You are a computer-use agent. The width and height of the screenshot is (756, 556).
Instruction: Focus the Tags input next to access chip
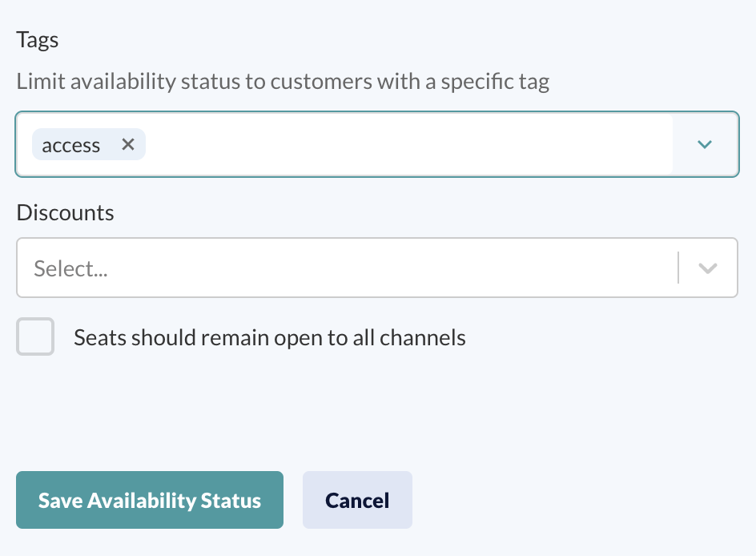click(409, 144)
